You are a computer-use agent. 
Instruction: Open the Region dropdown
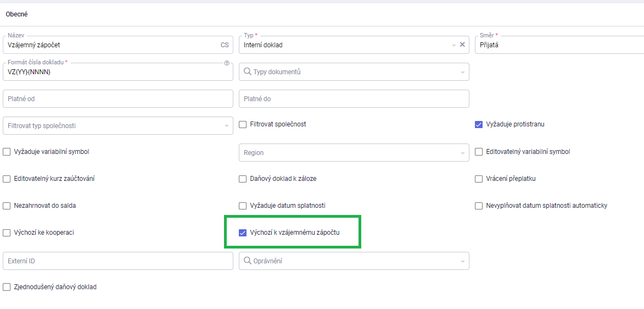354,152
